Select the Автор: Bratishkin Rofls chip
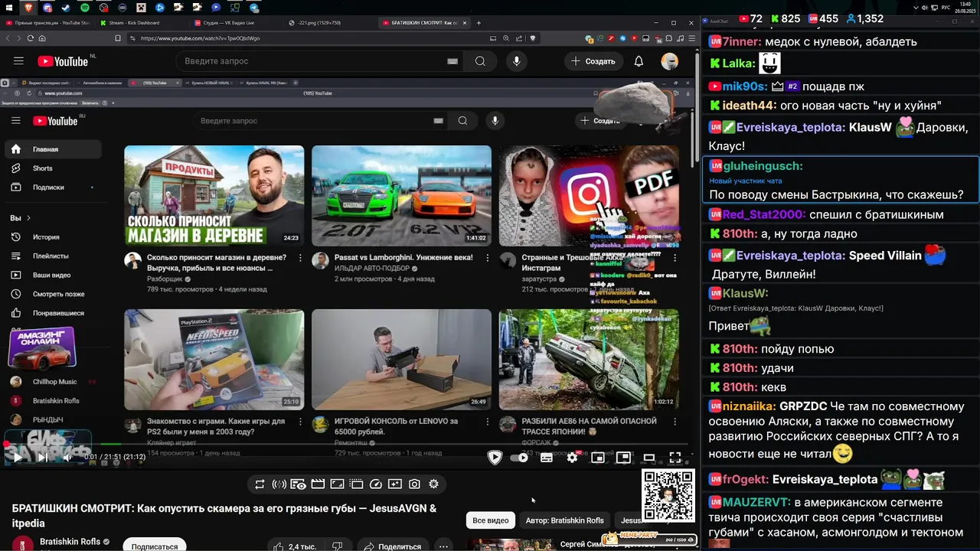 [564, 520]
